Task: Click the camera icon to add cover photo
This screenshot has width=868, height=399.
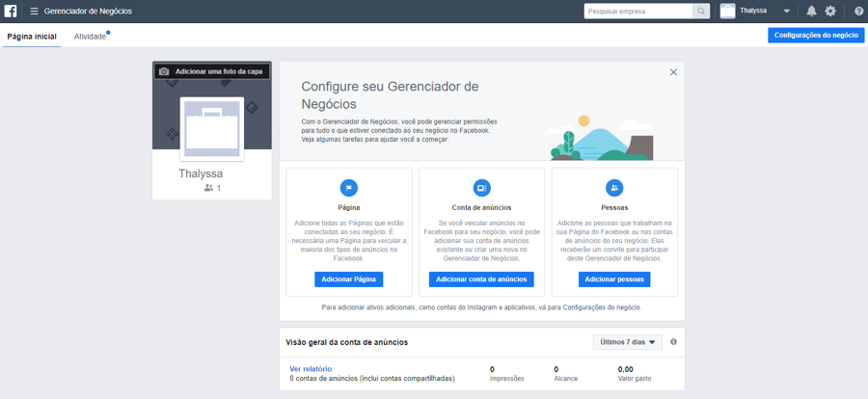Action: coord(164,71)
